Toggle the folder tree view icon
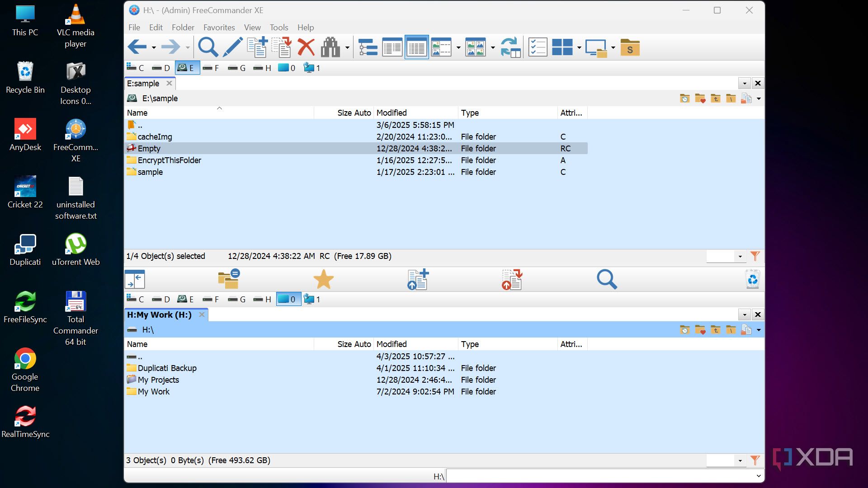Viewport: 868px width, 488px height. point(368,47)
